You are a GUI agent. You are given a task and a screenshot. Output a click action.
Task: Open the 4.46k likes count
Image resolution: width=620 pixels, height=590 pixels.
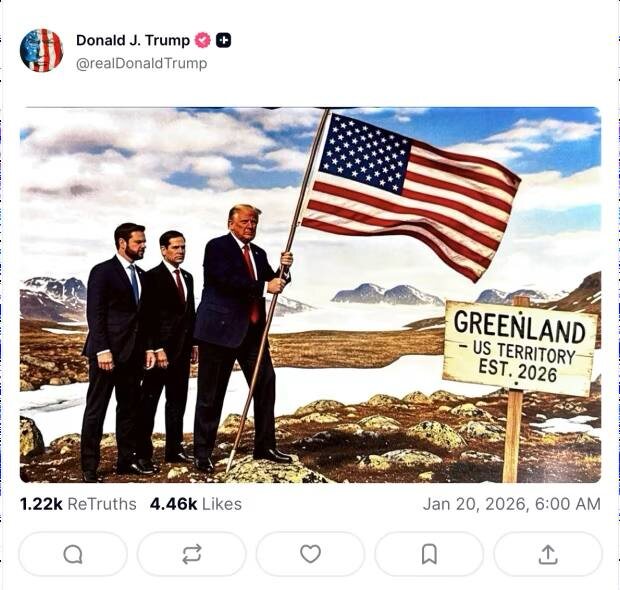(x=173, y=504)
